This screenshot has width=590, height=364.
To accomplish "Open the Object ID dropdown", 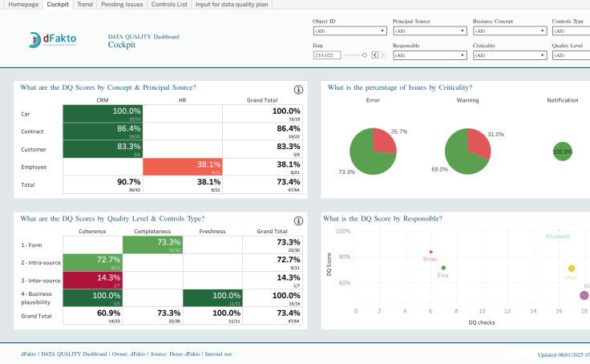I will [350, 30].
